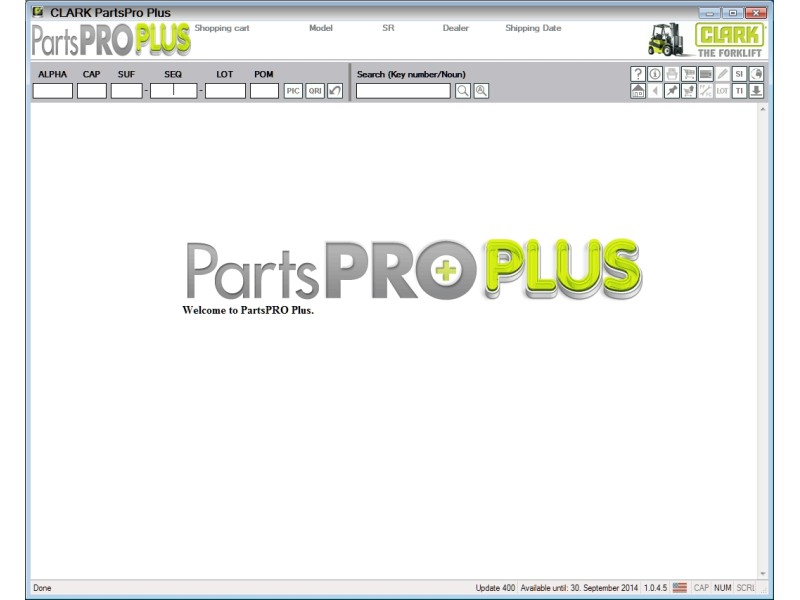The image size is (800, 600).
Task: Click the US flag language icon
Action: pos(680,588)
